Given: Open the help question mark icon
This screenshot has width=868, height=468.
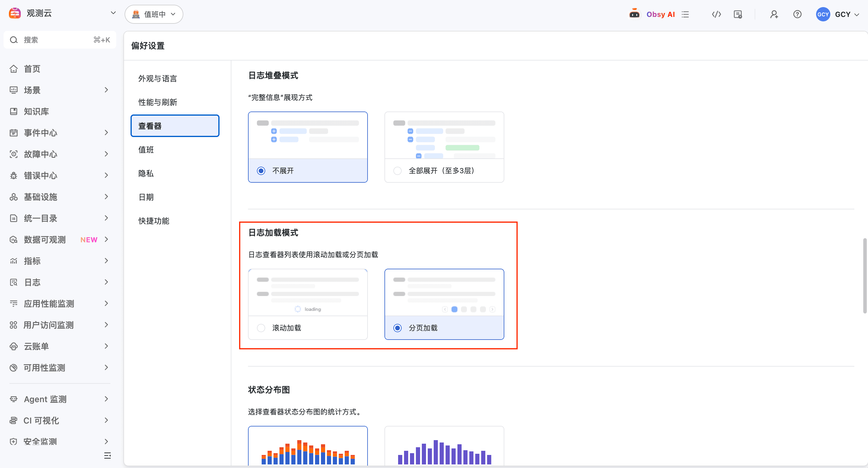Looking at the screenshot, I should [797, 14].
